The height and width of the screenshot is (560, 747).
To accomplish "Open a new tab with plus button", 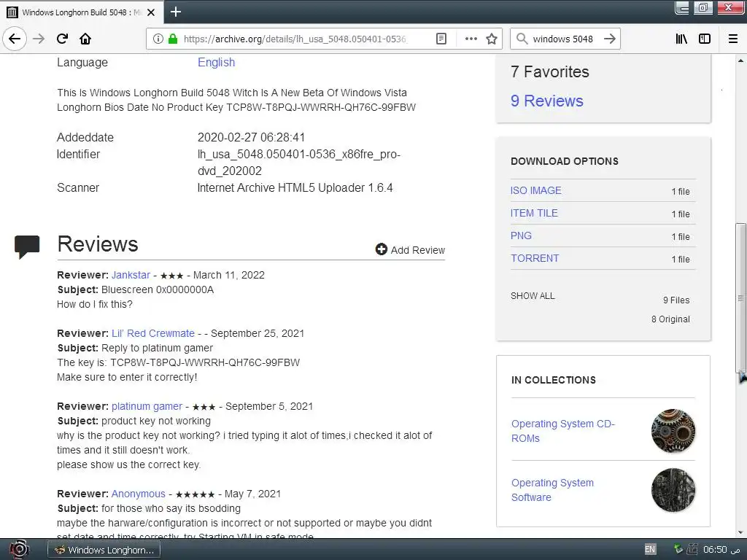I will (175, 12).
